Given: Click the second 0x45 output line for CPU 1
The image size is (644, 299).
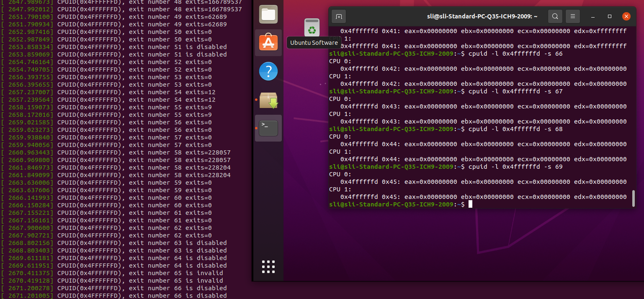Looking at the screenshot, I should [x=484, y=197].
